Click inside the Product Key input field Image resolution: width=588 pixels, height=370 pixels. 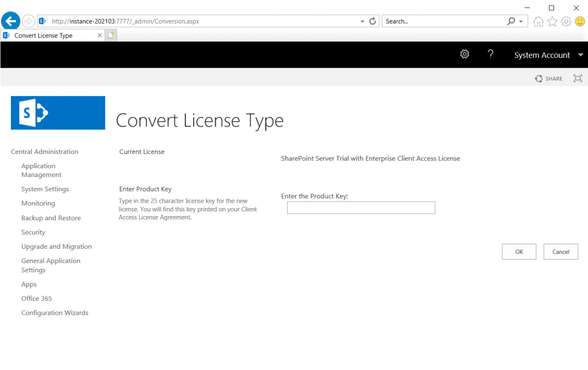coord(361,207)
